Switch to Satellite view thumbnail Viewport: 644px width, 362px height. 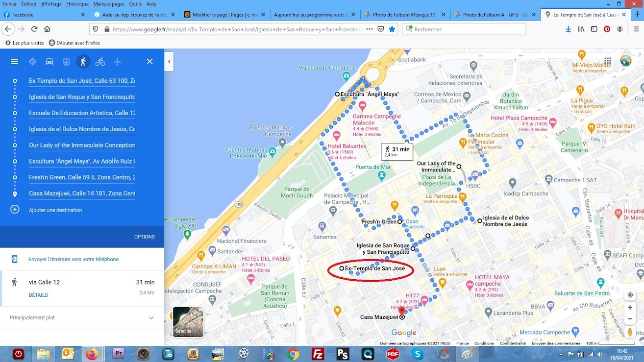[x=188, y=322]
